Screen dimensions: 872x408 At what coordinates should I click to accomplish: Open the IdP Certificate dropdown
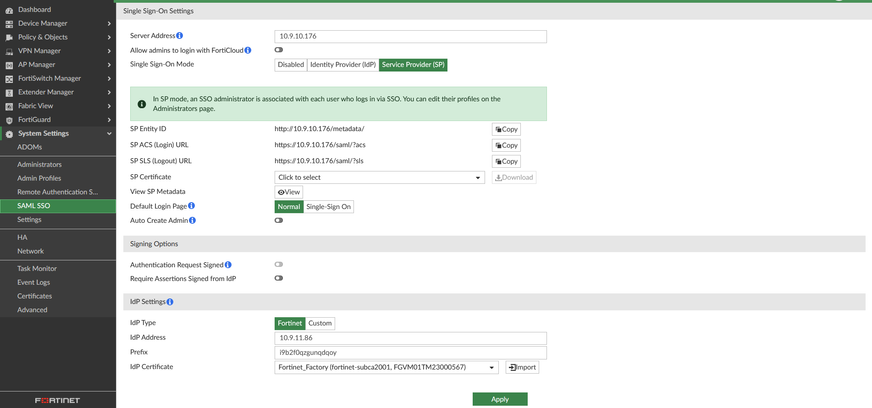click(x=386, y=367)
